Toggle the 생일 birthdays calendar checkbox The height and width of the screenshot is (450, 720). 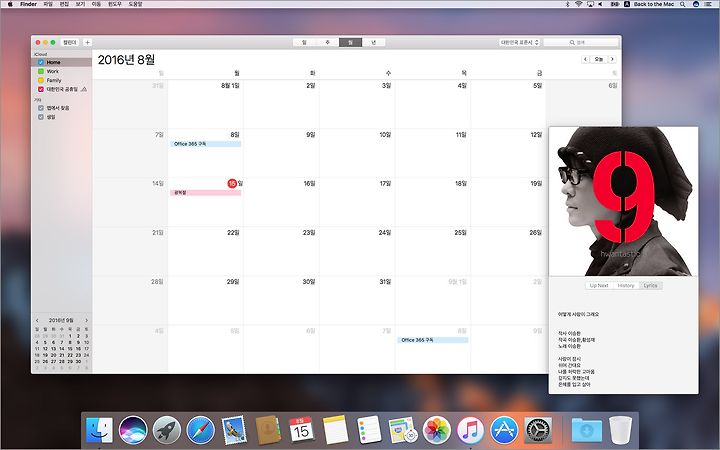pos(41,117)
